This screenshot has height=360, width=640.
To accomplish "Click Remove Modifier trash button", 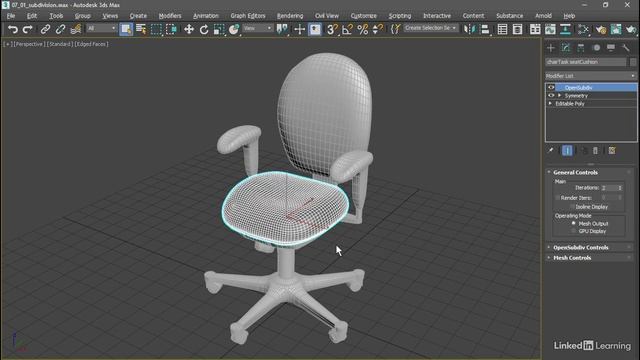I will pos(595,151).
